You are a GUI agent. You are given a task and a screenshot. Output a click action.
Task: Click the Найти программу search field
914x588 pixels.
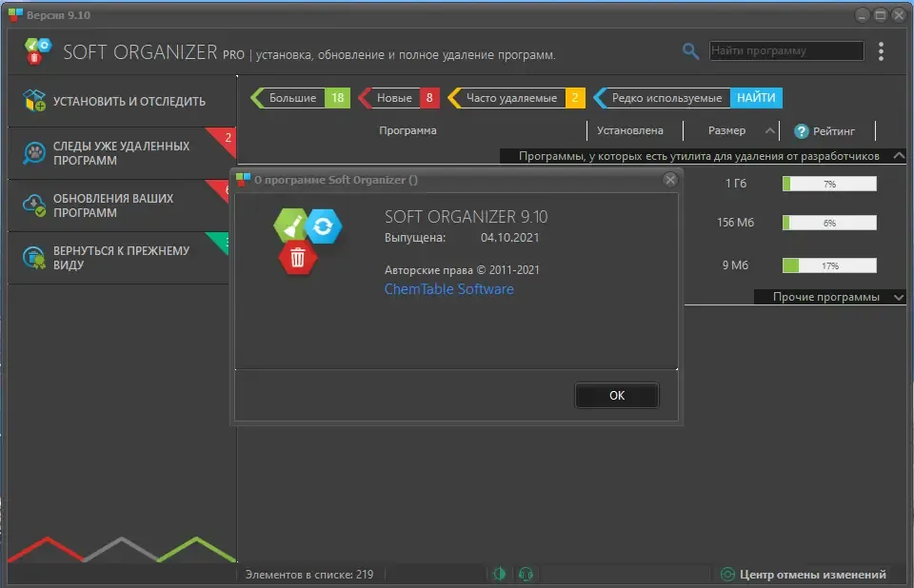(786, 50)
